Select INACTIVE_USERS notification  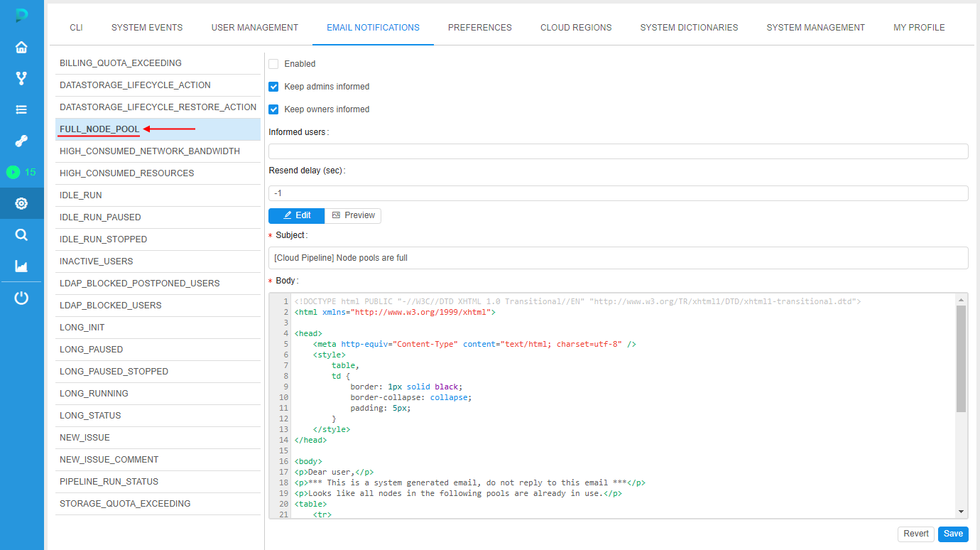coord(158,261)
